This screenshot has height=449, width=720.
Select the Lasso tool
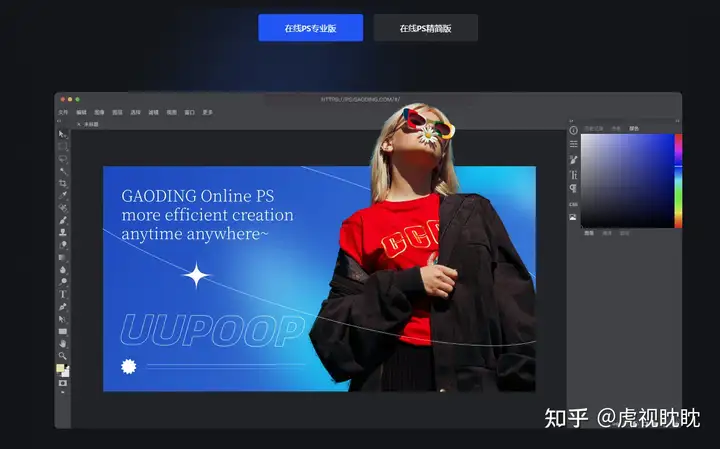(62, 159)
